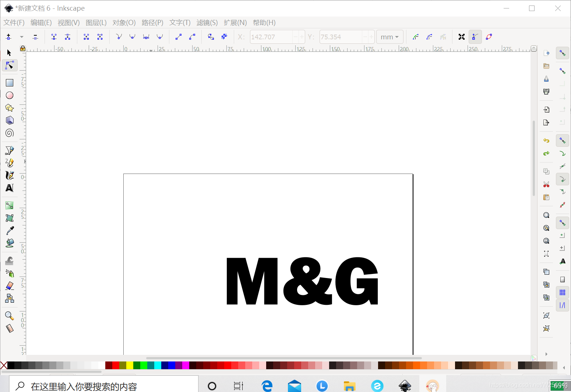
Task: Select the Pencil freehand tool
Action: pos(10,163)
